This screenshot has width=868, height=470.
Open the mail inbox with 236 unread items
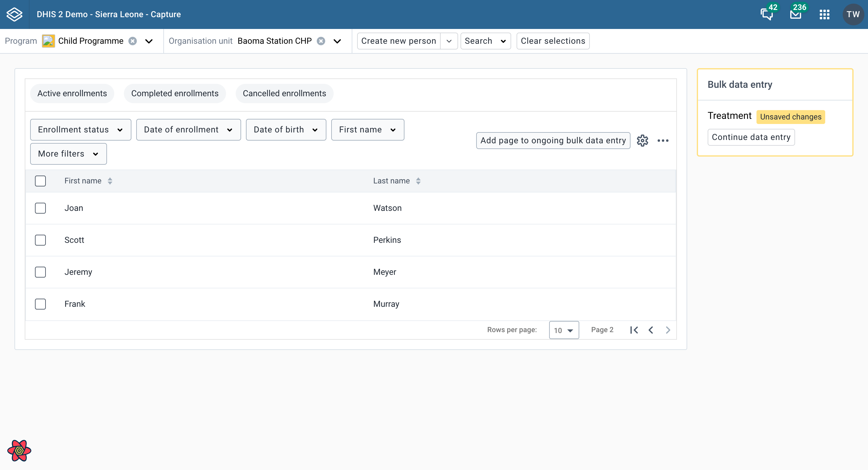[x=796, y=14]
